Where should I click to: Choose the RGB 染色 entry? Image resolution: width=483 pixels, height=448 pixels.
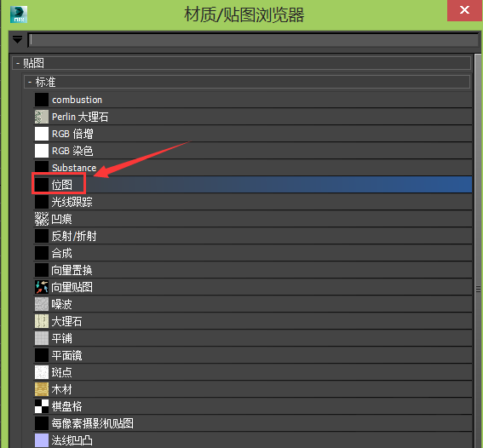[x=253, y=151]
